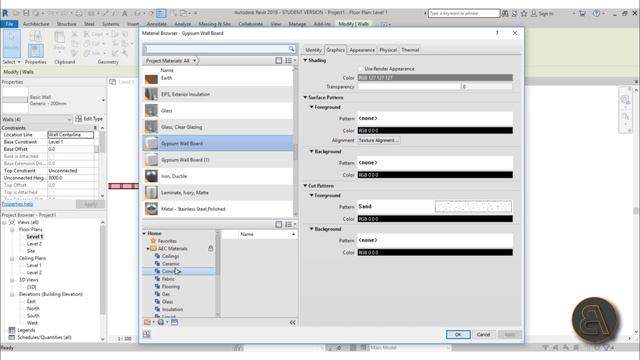
Task: Select the Gypsum Wall Board (1) material
Action: tap(218, 160)
